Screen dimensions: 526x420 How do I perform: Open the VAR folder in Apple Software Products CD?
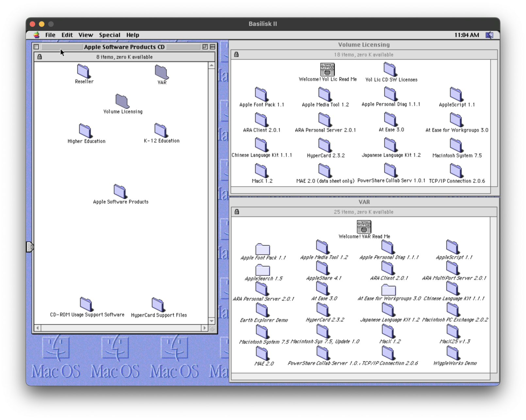point(162,72)
